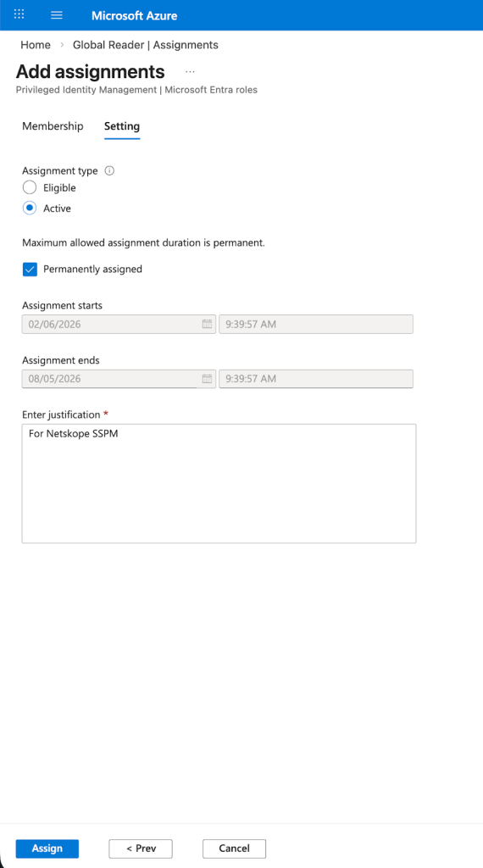483x868 pixels.
Task: Click the Assignment starts date field
Action: (119, 325)
